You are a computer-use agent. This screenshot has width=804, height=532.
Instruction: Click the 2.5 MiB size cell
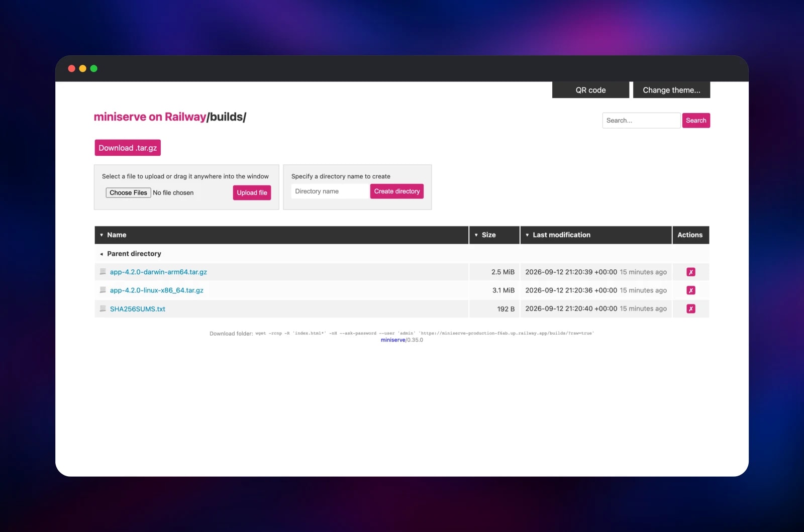[x=494, y=272]
